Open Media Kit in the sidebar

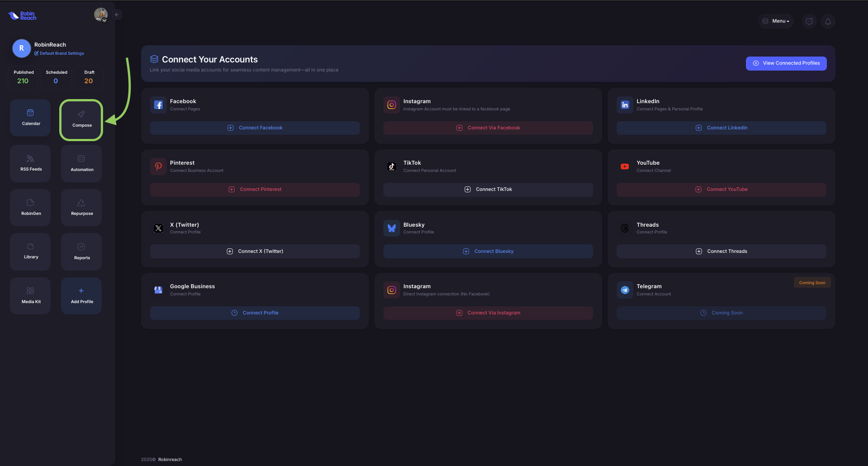[30, 295]
